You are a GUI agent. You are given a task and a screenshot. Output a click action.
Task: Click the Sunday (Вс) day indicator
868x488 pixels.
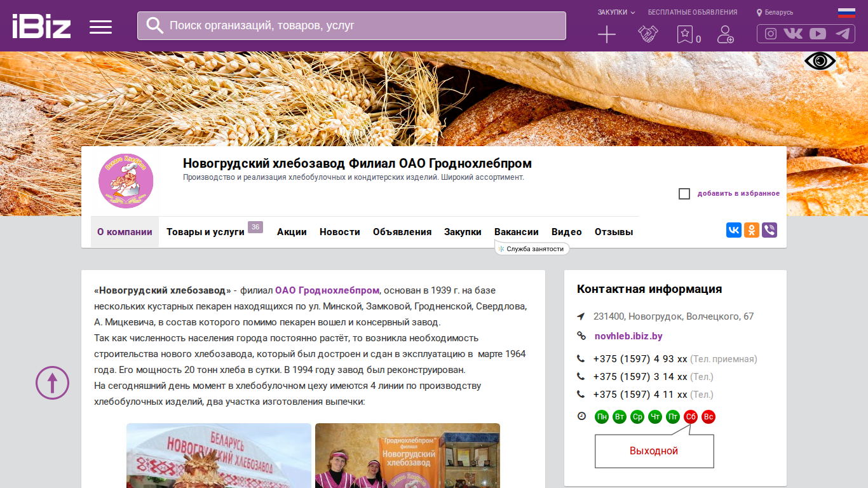coord(709,417)
